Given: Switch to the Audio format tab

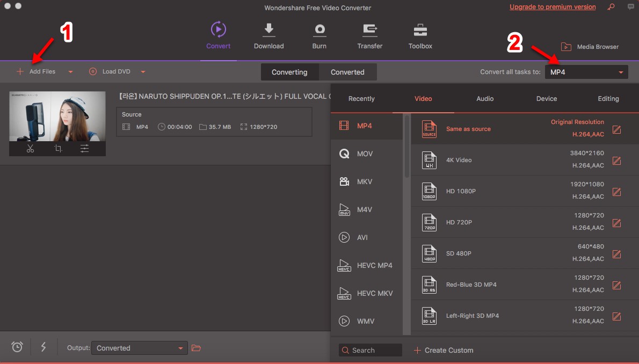Looking at the screenshot, I should pos(485,99).
